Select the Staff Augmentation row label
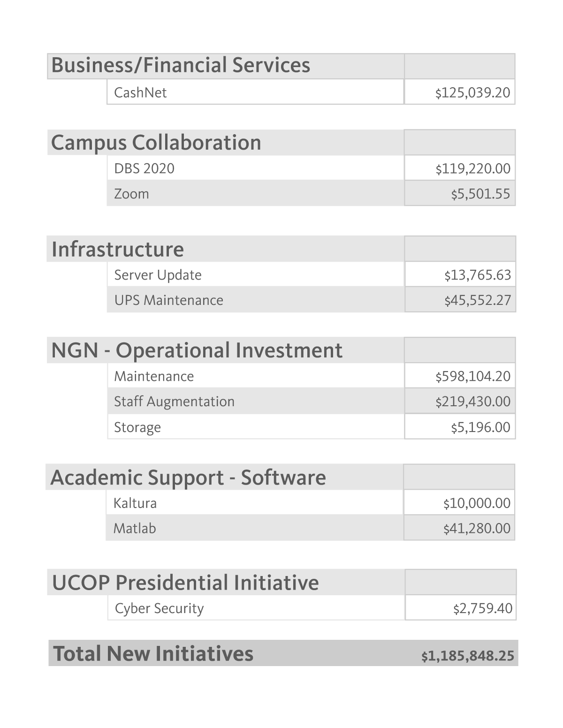 (x=174, y=402)
